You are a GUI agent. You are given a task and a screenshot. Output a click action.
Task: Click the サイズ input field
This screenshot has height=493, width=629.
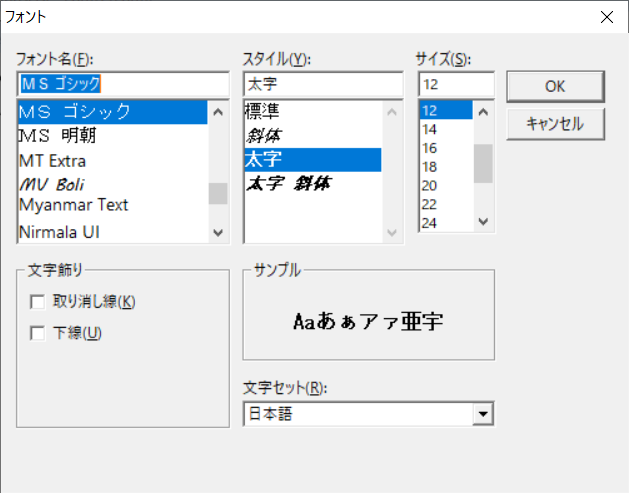tap(456, 84)
